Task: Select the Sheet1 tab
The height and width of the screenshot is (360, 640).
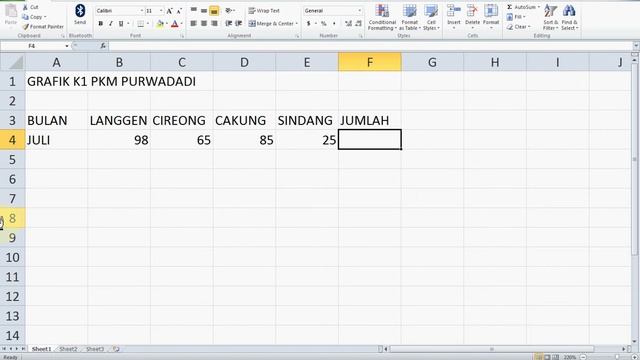Action: 42,349
